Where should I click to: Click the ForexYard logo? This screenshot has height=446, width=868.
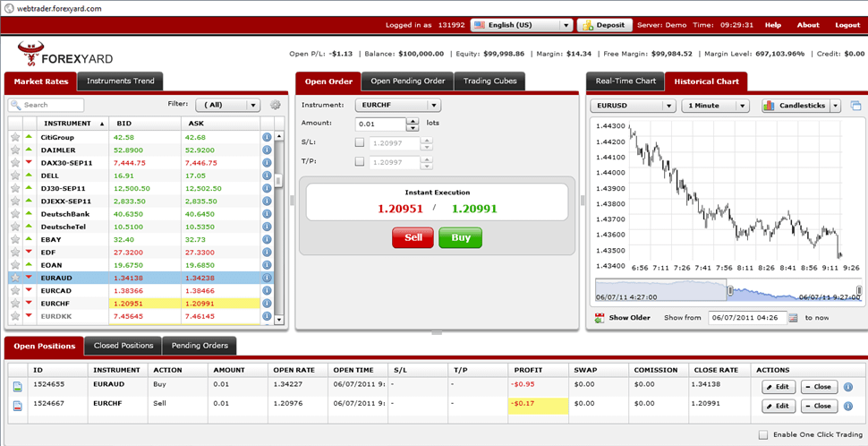[64, 55]
